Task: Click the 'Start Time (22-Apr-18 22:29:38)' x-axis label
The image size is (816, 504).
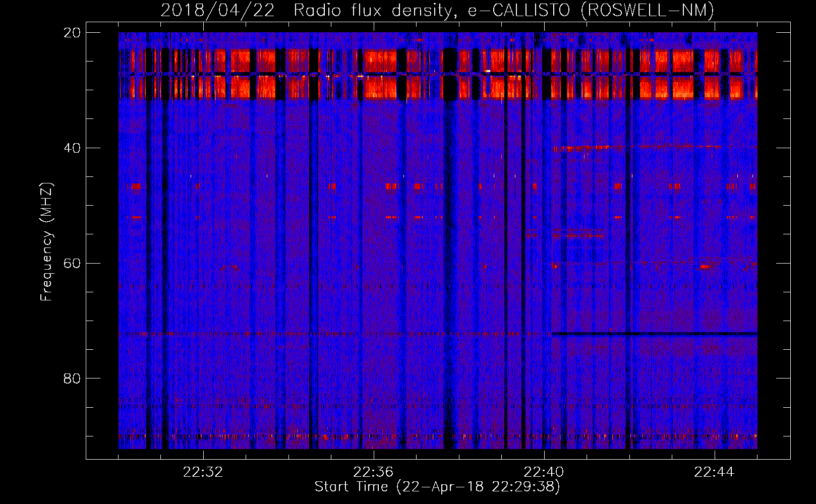Action: [437, 487]
